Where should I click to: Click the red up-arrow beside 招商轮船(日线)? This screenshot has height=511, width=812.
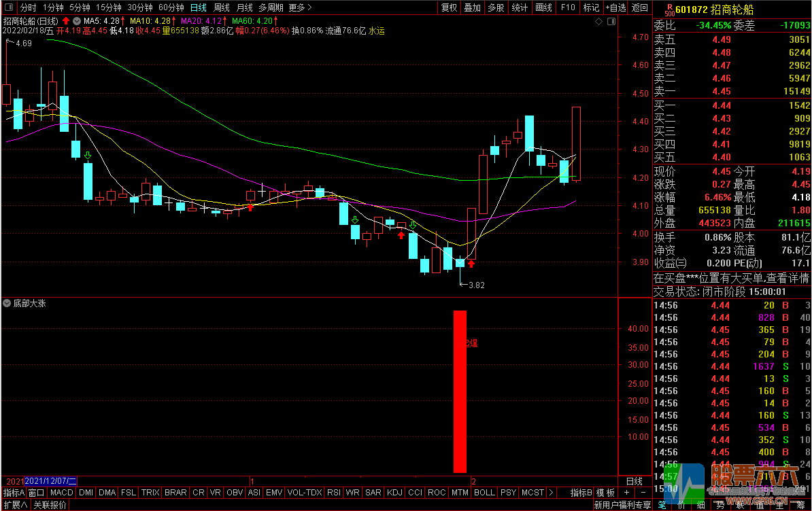[x=66, y=21]
